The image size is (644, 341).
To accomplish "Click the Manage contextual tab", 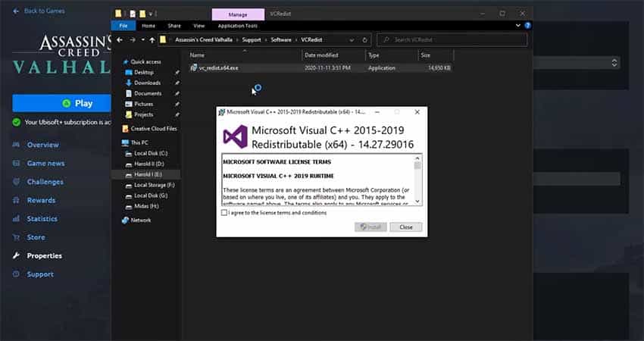I will pyautogui.click(x=238, y=14).
